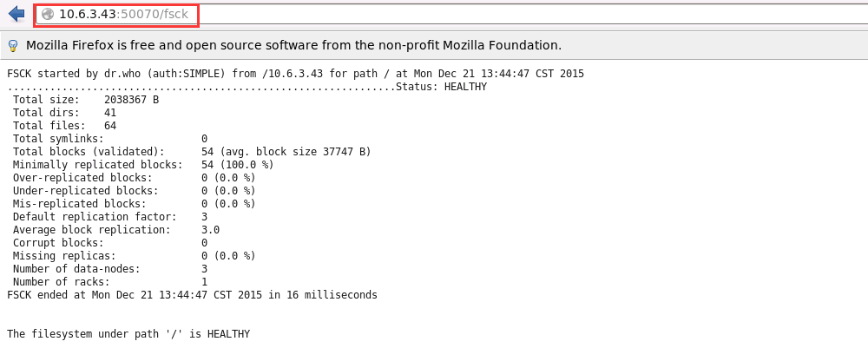Click the globe site identity icon
The width and height of the screenshot is (868, 348).
coord(48,15)
